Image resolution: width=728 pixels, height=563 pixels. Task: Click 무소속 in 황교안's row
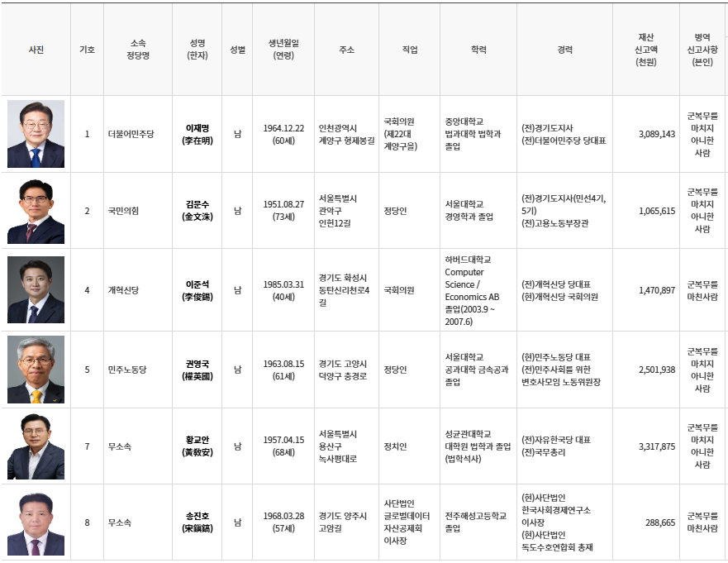click(x=119, y=446)
